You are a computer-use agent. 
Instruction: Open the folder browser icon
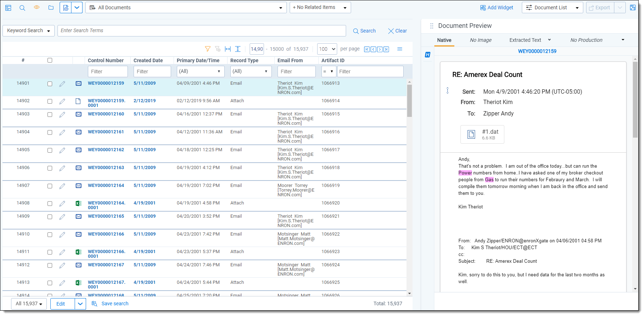[x=51, y=8]
